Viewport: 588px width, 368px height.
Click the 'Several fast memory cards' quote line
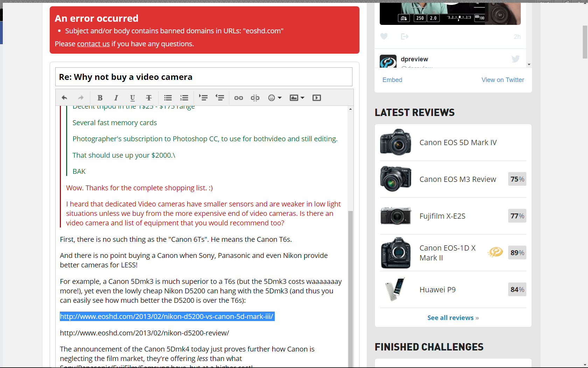coord(114,123)
